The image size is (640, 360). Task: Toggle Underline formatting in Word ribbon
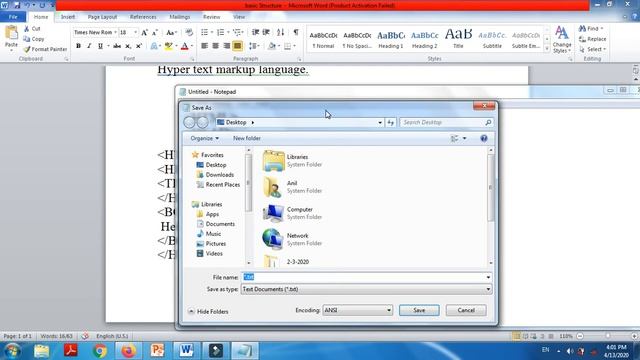click(x=100, y=46)
